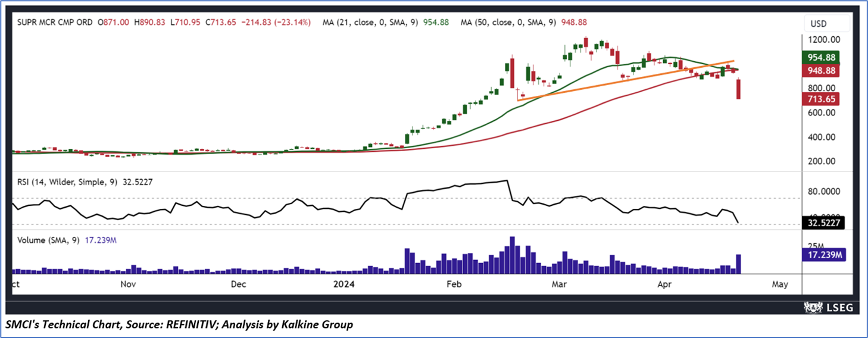Click the tall last volume bar
This screenshot has width=868, height=338.
coord(738,264)
